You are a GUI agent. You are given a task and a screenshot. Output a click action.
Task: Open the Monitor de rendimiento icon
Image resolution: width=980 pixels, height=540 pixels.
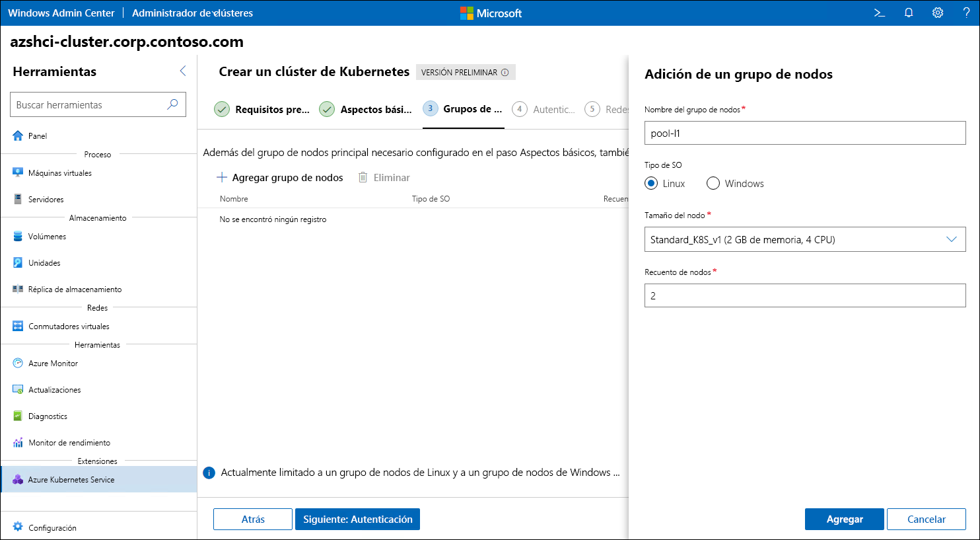18,442
